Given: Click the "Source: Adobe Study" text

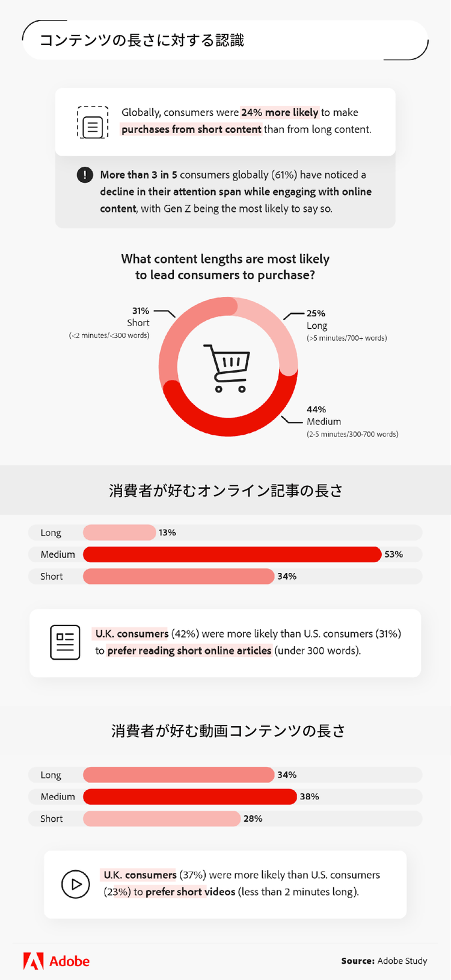Looking at the screenshot, I should coord(384,961).
